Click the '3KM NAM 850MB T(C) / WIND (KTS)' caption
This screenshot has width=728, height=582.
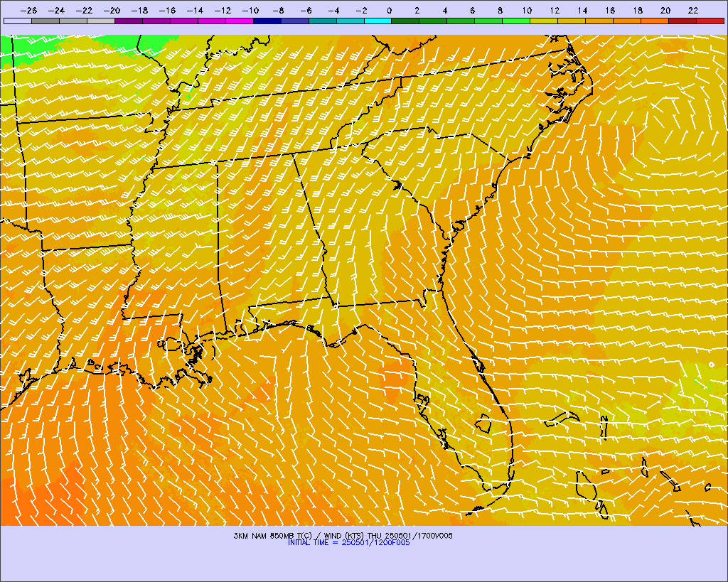pos(299,536)
